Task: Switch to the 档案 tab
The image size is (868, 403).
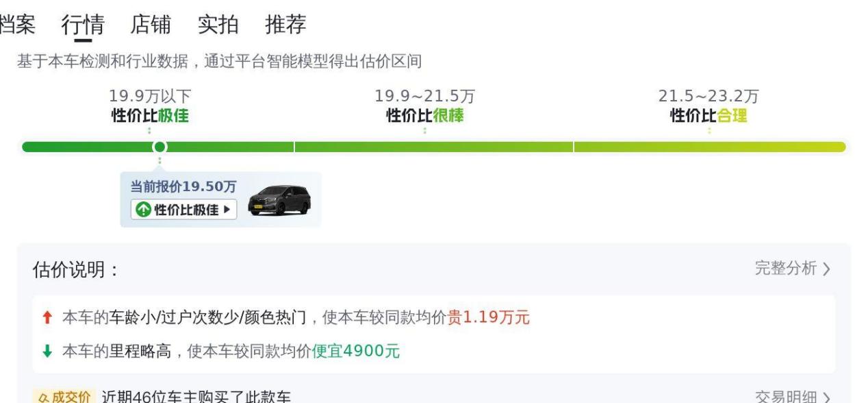Action: pos(17,24)
